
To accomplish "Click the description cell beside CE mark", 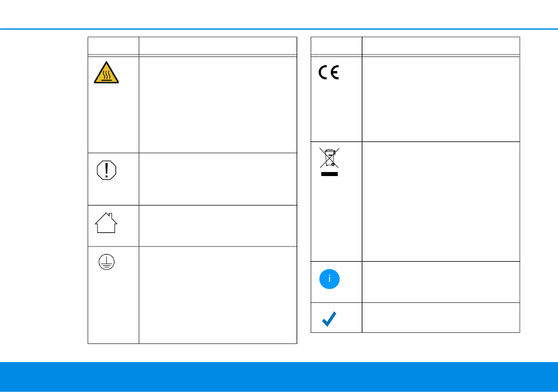I will (x=441, y=99).
